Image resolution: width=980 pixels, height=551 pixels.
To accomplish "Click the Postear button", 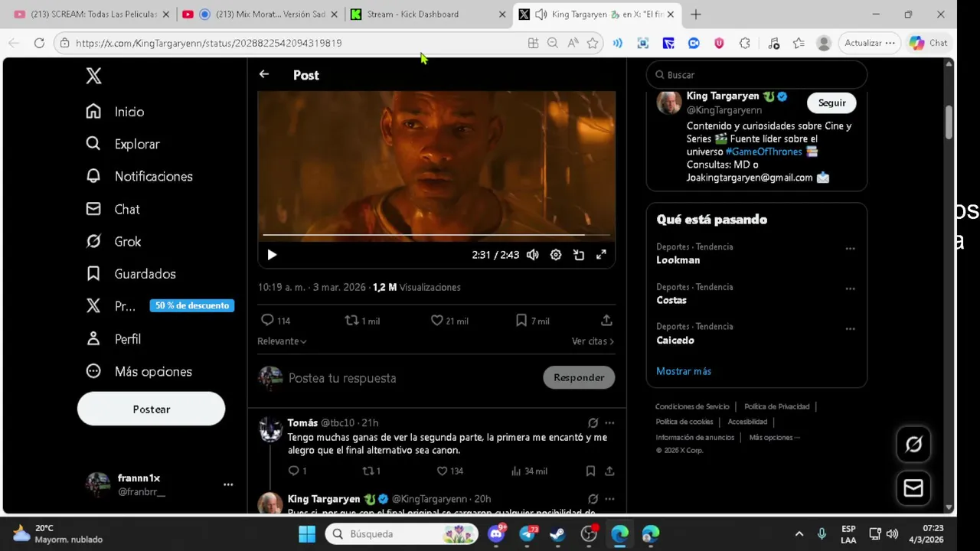I will pyautogui.click(x=151, y=409).
